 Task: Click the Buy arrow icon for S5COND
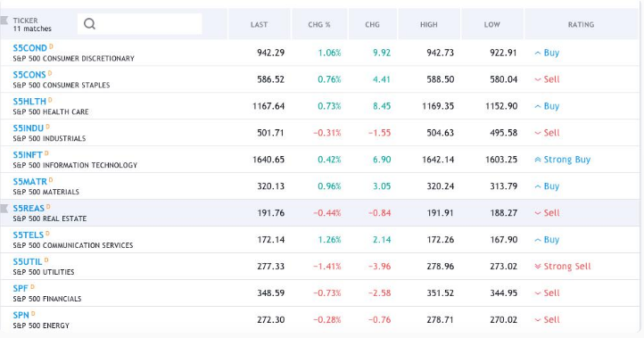(538, 53)
